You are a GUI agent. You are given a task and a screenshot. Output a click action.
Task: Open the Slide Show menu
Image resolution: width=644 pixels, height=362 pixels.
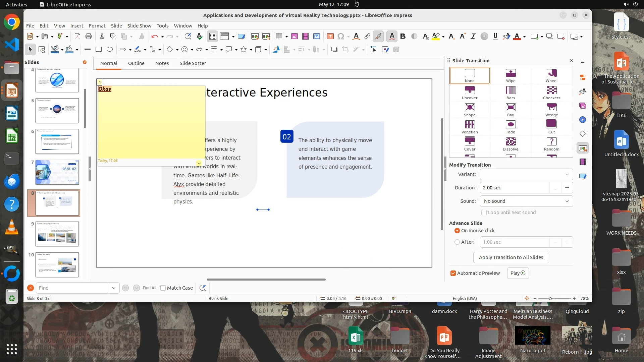(139, 25)
